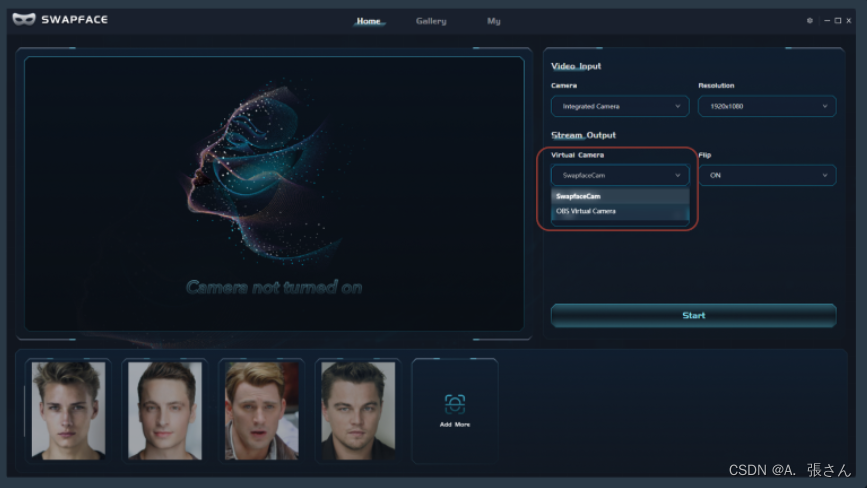
Task: Open the Gallery tab
Action: [431, 21]
